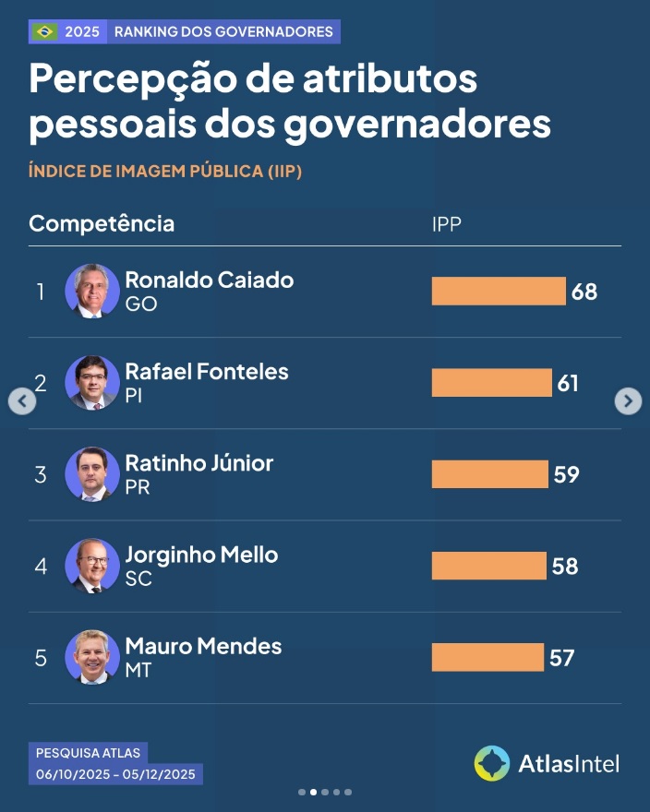Click Ratinho Júnior's profile photo
This screenshot has width=650, height=812.
click(x=92, y=474)
